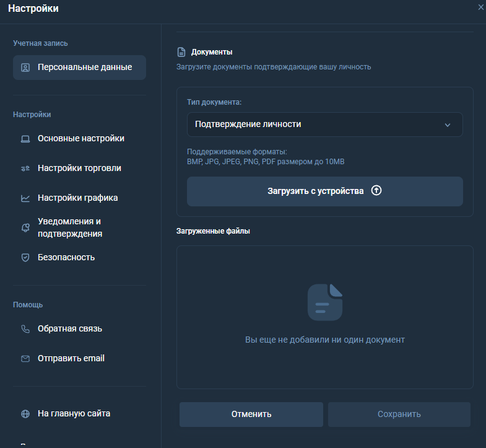486x448 pixels.
Task: Click the envelope icon beside Отправить email
Action: (25, 359)
